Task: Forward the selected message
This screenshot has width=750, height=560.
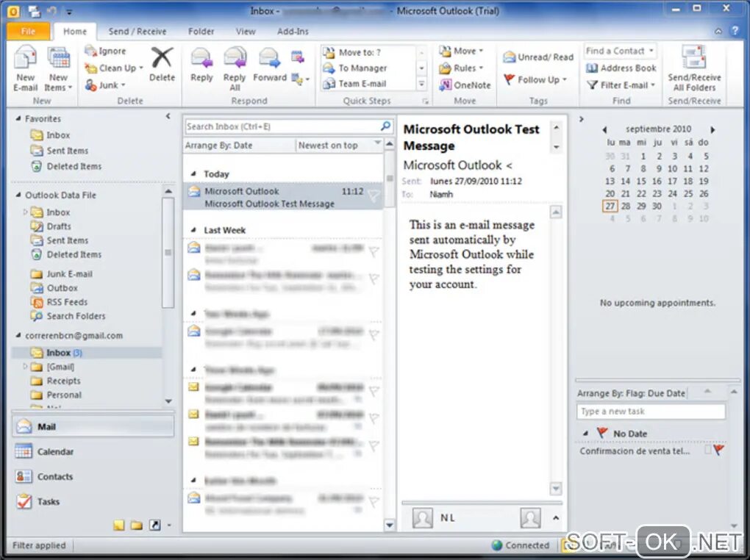Action: point(270,65)
